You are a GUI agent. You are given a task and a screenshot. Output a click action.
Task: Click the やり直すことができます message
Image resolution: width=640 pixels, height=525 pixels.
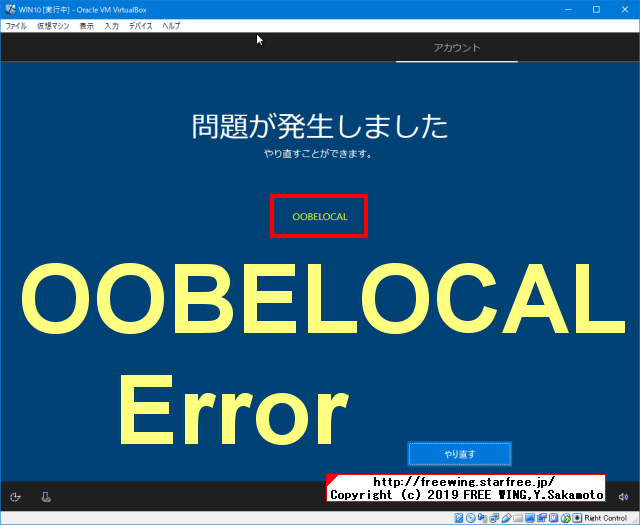(x=318, y=154)
